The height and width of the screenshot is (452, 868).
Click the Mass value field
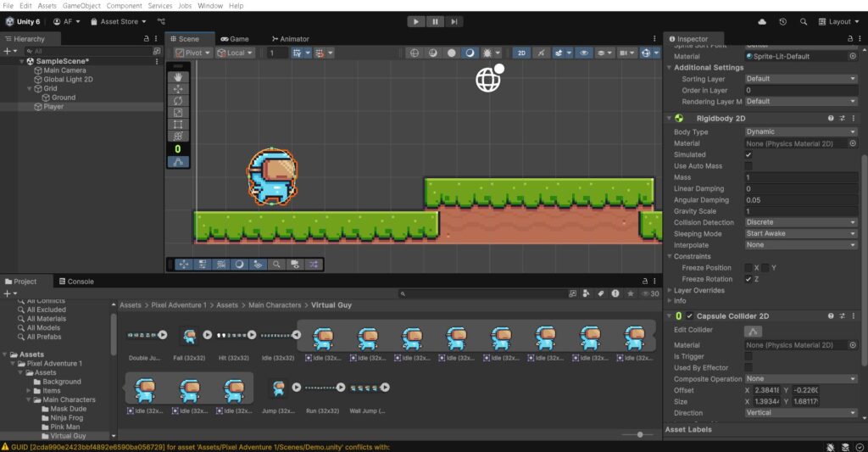pos(801,177)
